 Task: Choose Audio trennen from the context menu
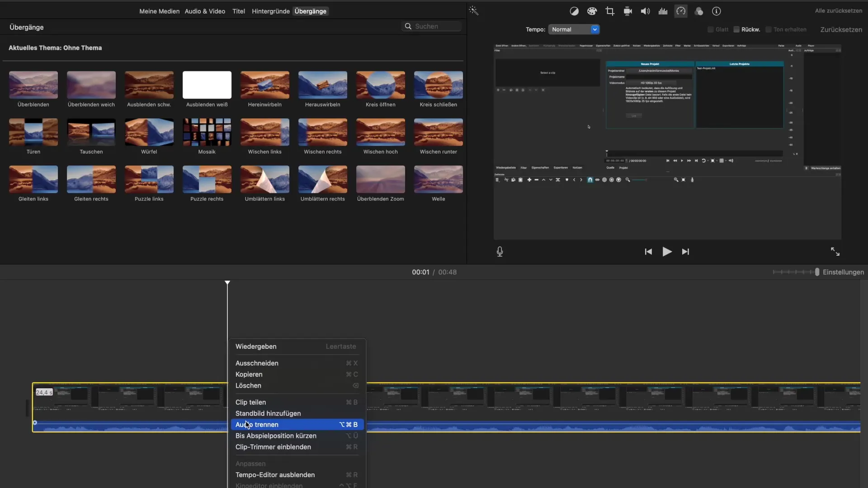297,425
